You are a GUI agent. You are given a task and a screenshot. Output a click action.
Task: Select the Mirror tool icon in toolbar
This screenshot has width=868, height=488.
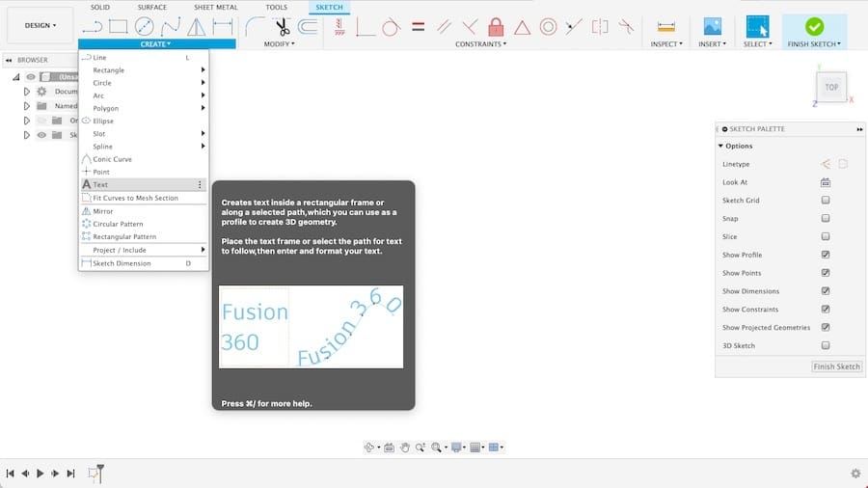tap(196, 26)
